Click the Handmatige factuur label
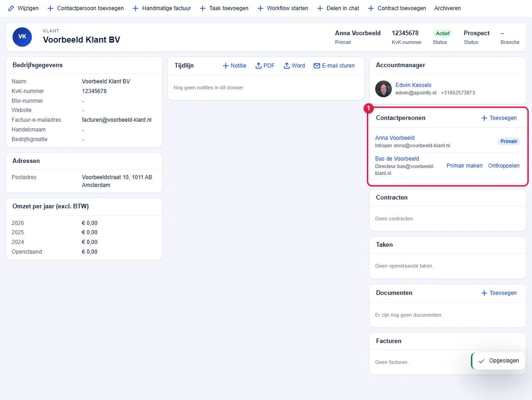532x400 pixels. (x=167, y=8)
